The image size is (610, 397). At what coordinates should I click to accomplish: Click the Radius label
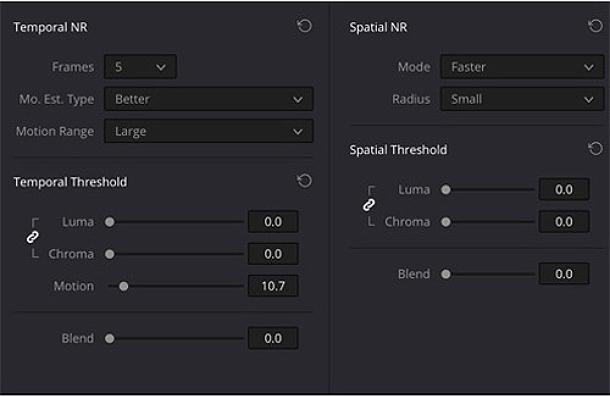411,99
